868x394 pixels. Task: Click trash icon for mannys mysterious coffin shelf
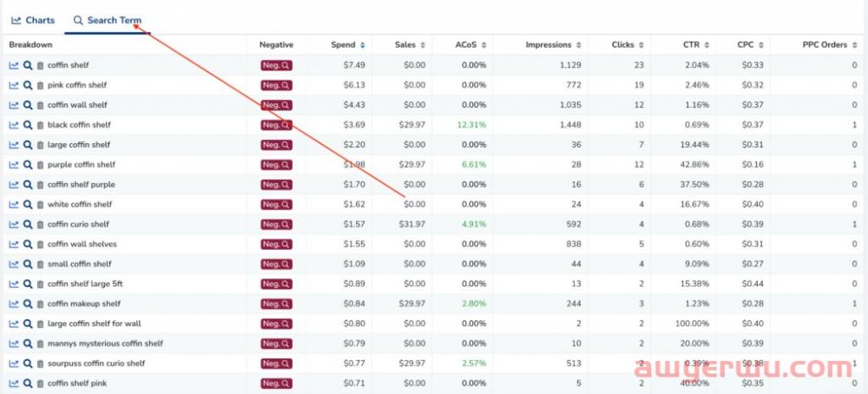tap(40, 344)
